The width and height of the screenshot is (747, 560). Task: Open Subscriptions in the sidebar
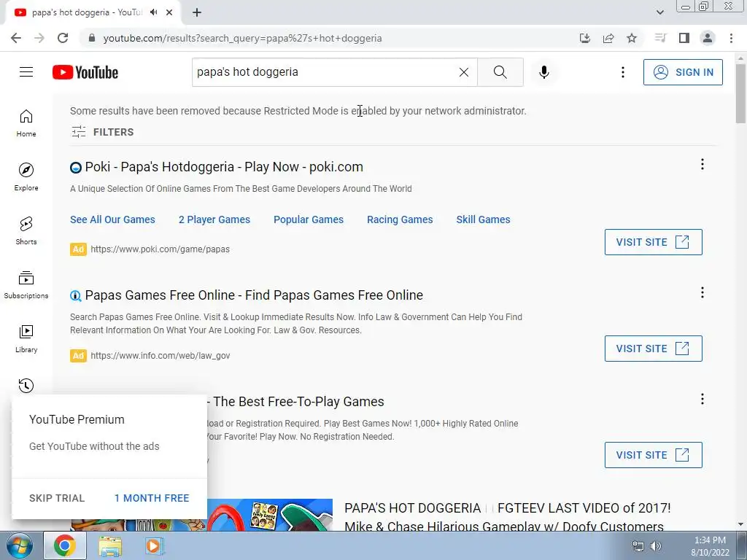pyautogui.click(x=26, y=284)
